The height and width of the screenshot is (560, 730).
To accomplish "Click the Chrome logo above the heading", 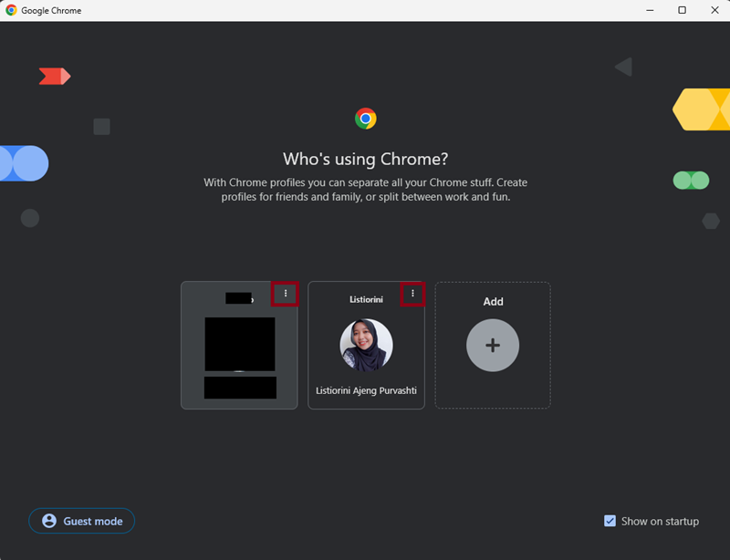I will coord(365,119).
